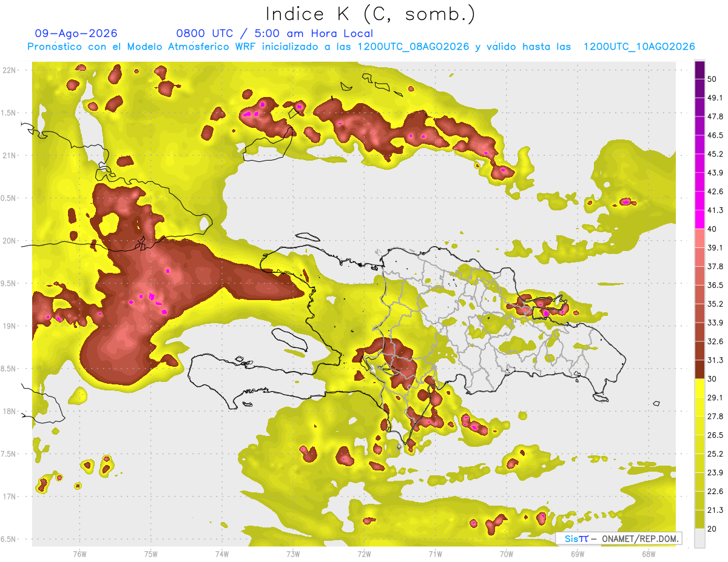The image size is (728, 562).
Task: Click the "71W" longitude label
Action: (x=435, y=554)
